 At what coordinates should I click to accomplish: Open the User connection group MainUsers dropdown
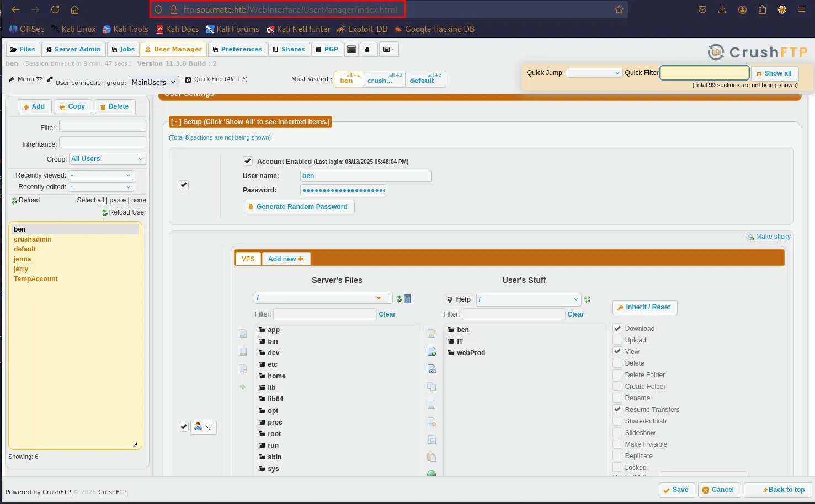tap(154, 82)
